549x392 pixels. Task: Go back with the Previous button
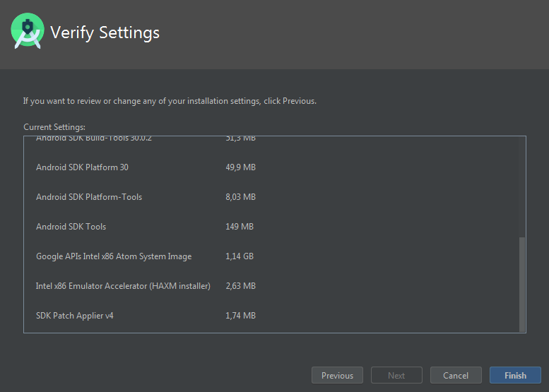coord(337,375)
